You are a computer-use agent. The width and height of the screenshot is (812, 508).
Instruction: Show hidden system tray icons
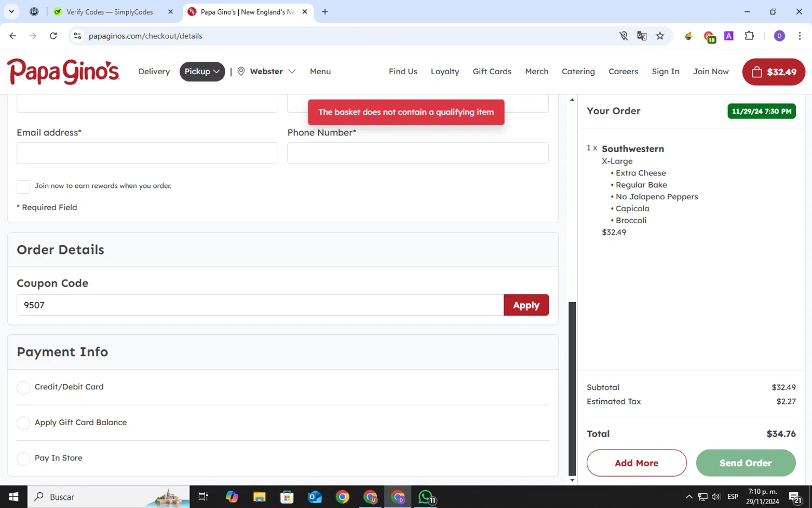point(689,497)
